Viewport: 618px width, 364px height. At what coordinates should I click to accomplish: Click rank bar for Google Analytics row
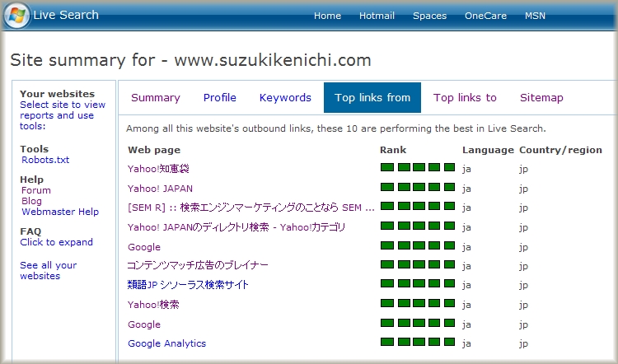418,342
